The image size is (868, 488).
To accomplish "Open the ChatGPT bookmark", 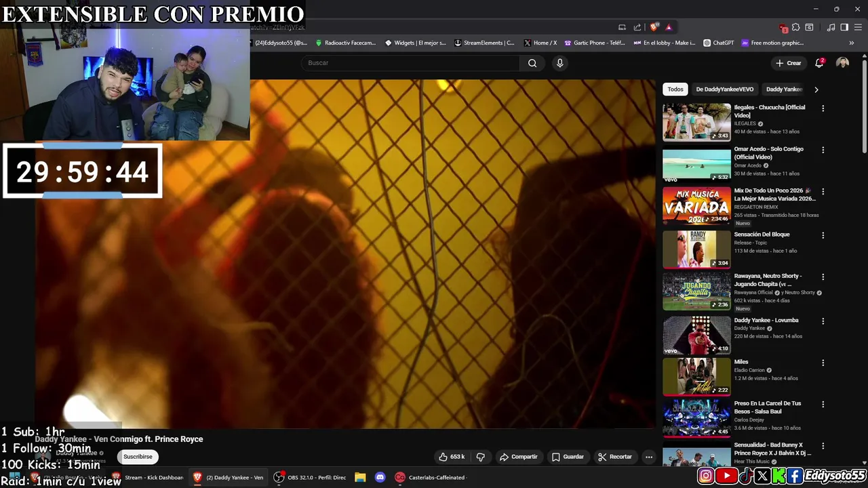I will [719, 43].
